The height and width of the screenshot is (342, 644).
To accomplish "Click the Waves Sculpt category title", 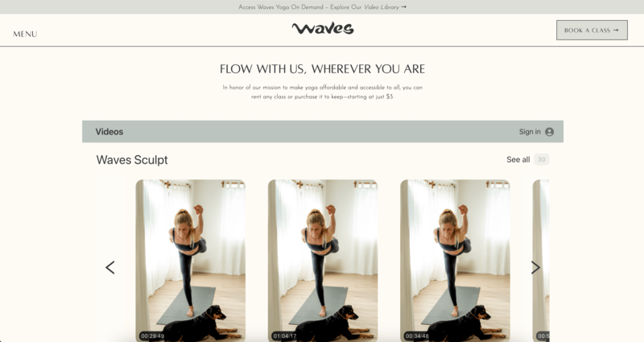I will click(132, 159).
